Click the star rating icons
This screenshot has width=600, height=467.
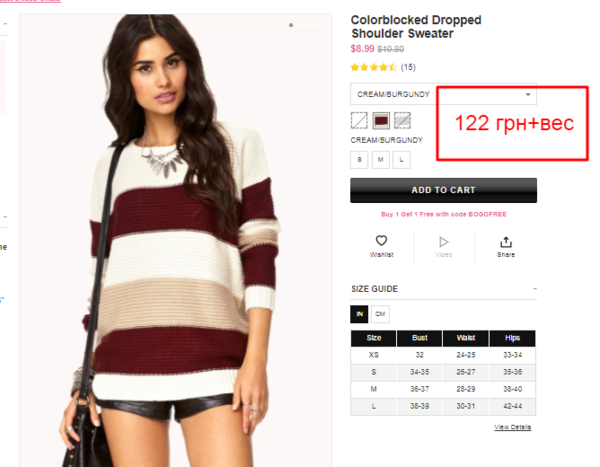[373, 67]
